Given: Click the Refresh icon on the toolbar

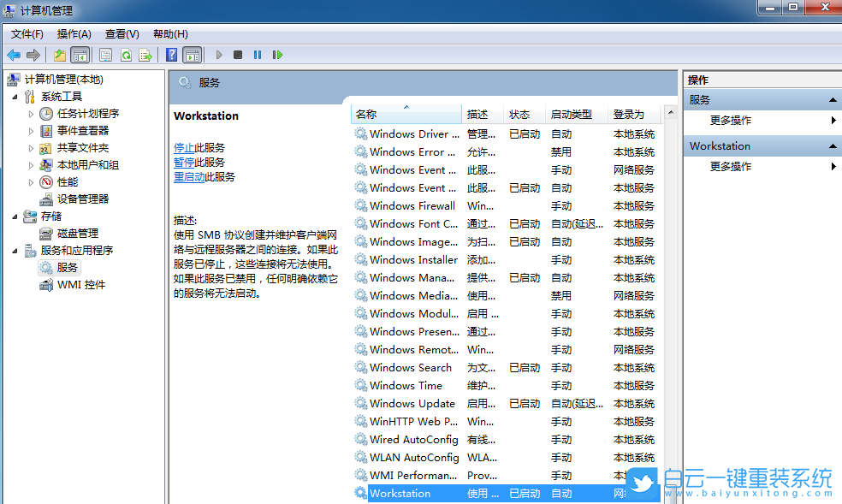Looking at the screenshot, I should (x=125, y=55).
